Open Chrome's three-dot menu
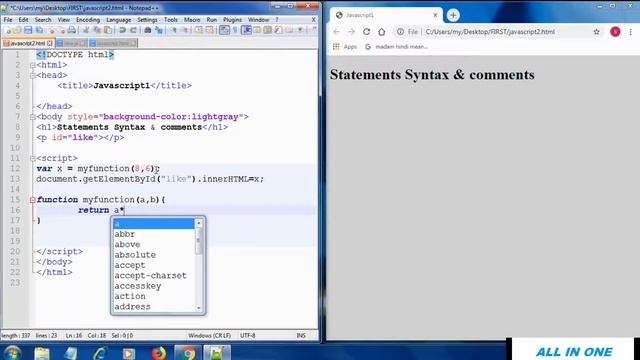This screenshot has width=640, height=360. point(631,32)
